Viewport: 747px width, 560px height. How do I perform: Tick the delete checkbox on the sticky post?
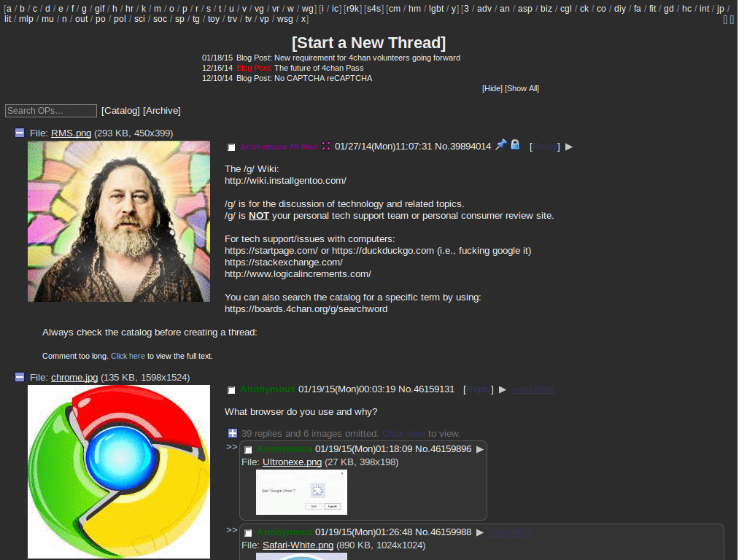(x=231, y=147)
